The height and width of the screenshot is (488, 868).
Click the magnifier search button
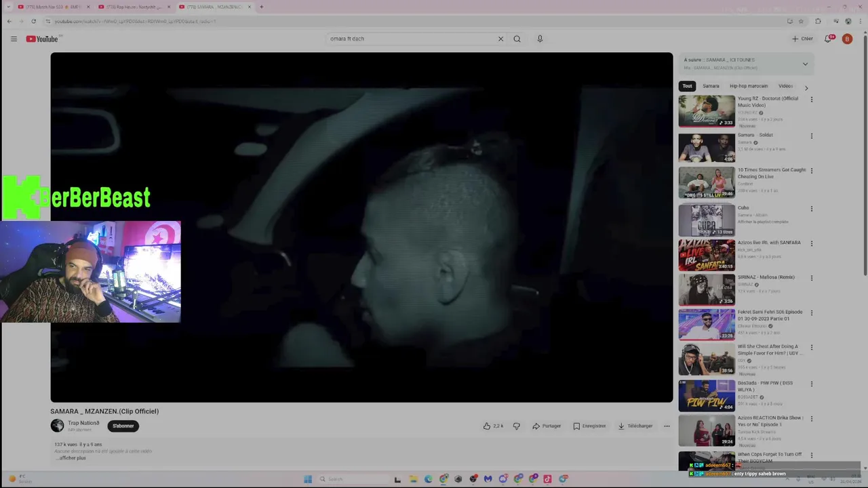click(x=517, y=39)
